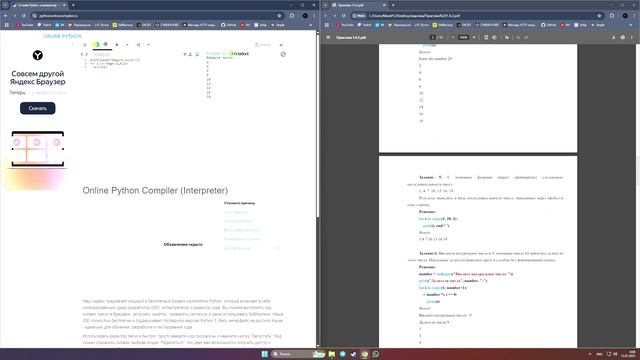
Task: Open new tab in left browser window
Action: coord(73,5)
